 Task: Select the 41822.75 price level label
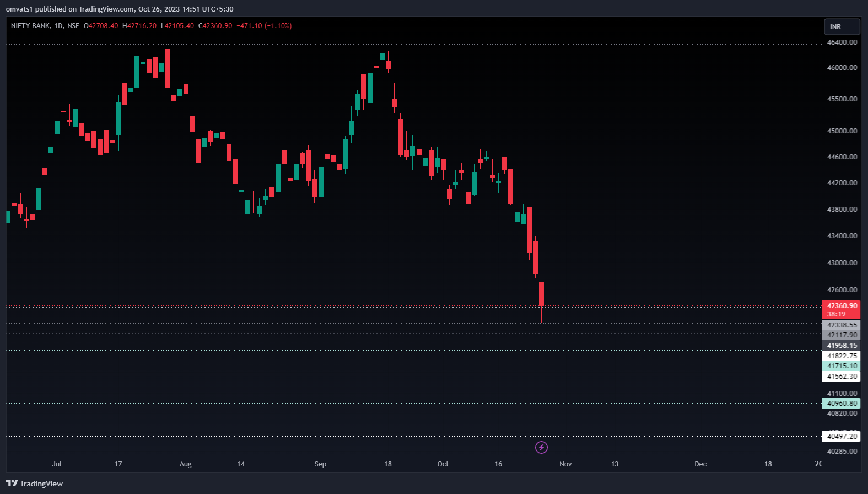point(842,356)
